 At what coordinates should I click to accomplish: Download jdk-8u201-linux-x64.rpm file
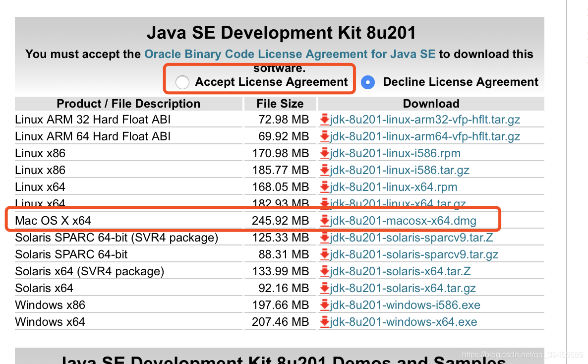click(393, 187)
